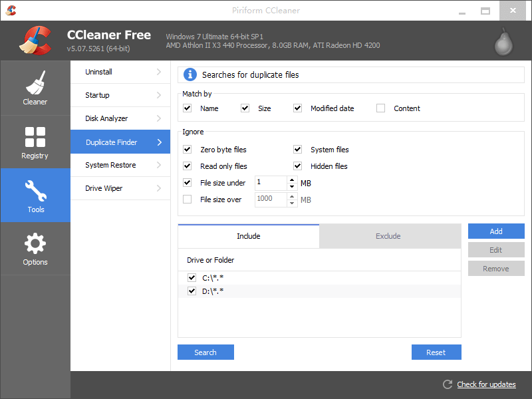Click the Piriform pear icon

pos(505,41)
